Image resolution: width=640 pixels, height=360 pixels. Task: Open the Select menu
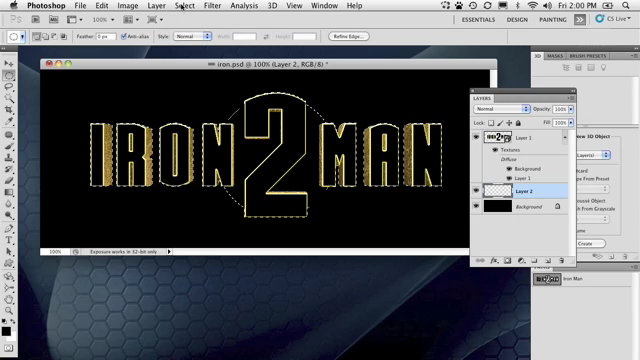click(184, 6)
